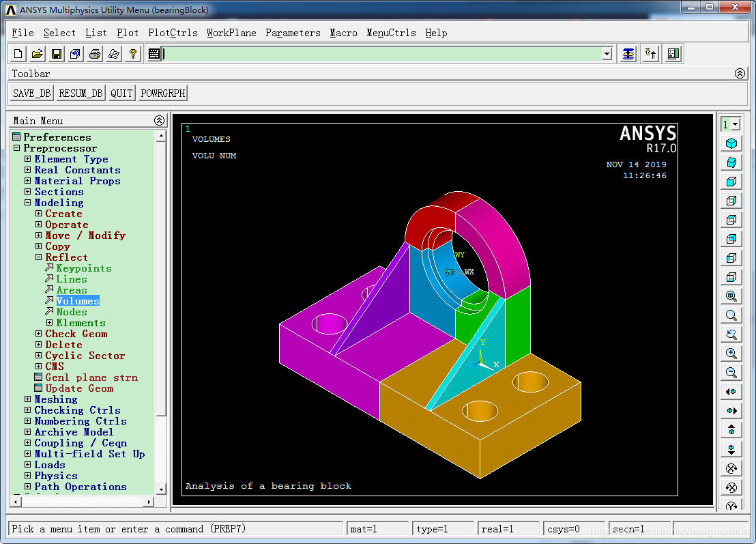Click Main Menu scroll down arrow
This screenshot has height=544, width=756.
coord(161,489)
